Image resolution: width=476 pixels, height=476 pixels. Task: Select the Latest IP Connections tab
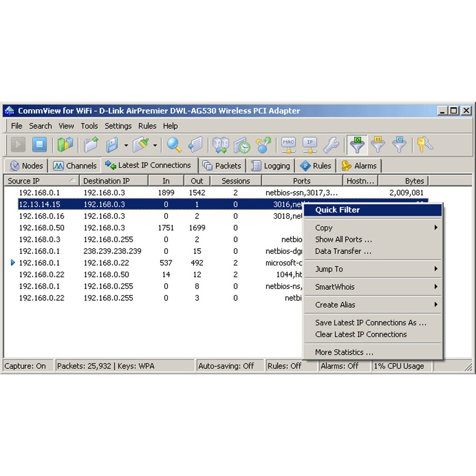coord(149,165)
